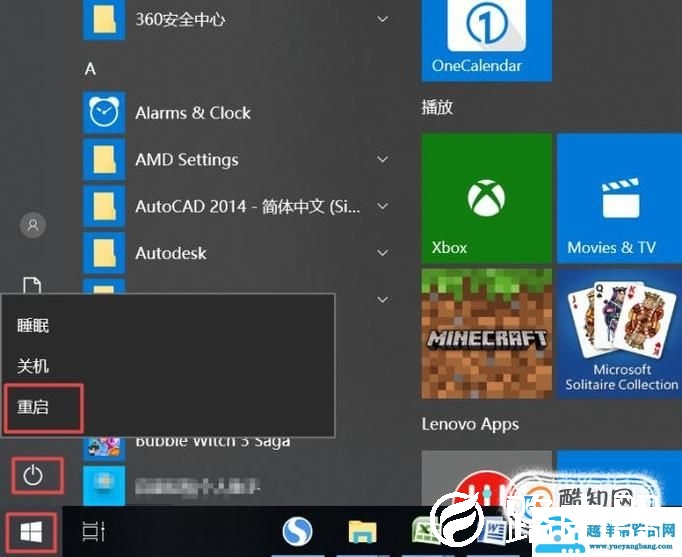Open the Alarms & Clock app icon

(x=104, y=113)
